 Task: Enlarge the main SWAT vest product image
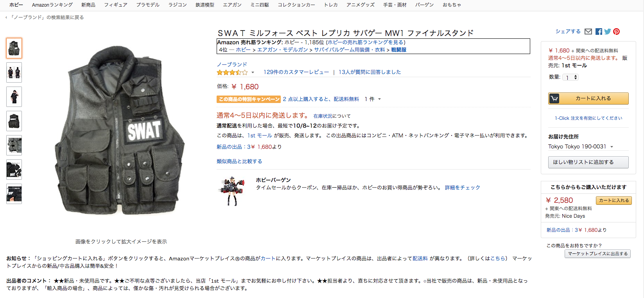click(121, 130)
